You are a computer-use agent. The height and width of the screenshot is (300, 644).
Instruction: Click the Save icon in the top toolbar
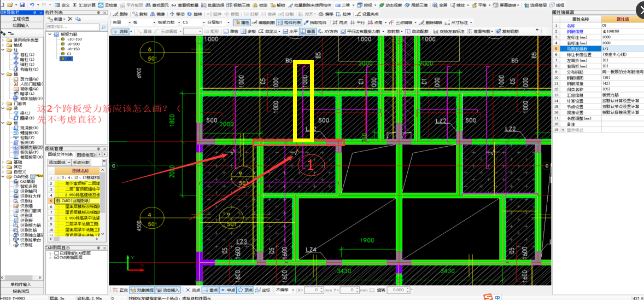point(22,5)
